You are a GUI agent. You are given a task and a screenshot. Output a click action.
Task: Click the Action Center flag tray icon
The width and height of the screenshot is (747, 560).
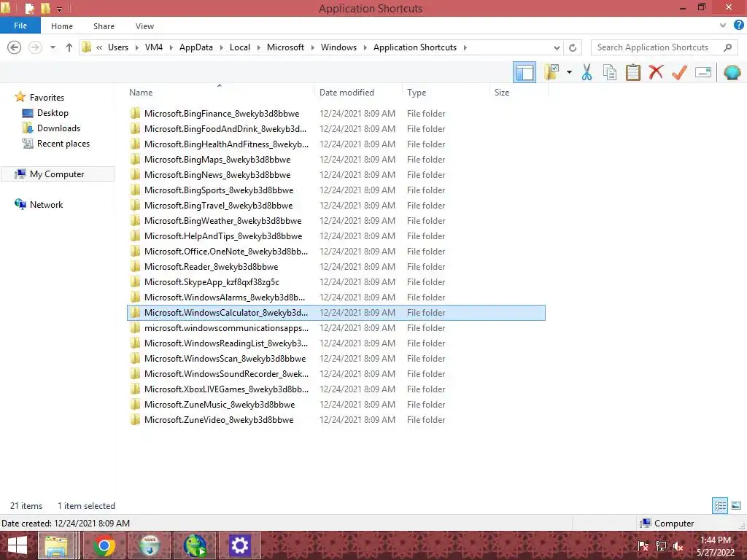pyautogui.click(x=643, y=546)
